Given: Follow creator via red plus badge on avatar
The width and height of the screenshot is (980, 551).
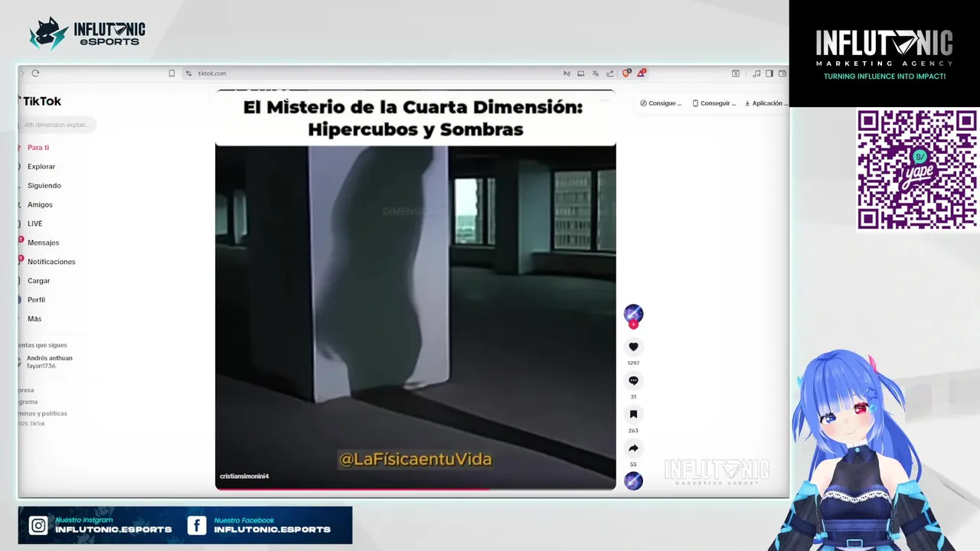Looking at the screenshot, I should (x=633, y=324).
